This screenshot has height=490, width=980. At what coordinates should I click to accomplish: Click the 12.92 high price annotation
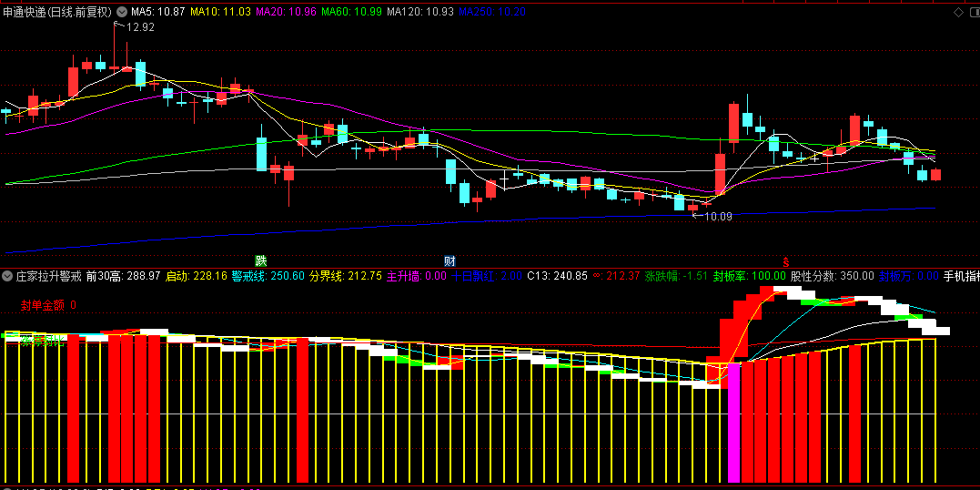[140, 27]
